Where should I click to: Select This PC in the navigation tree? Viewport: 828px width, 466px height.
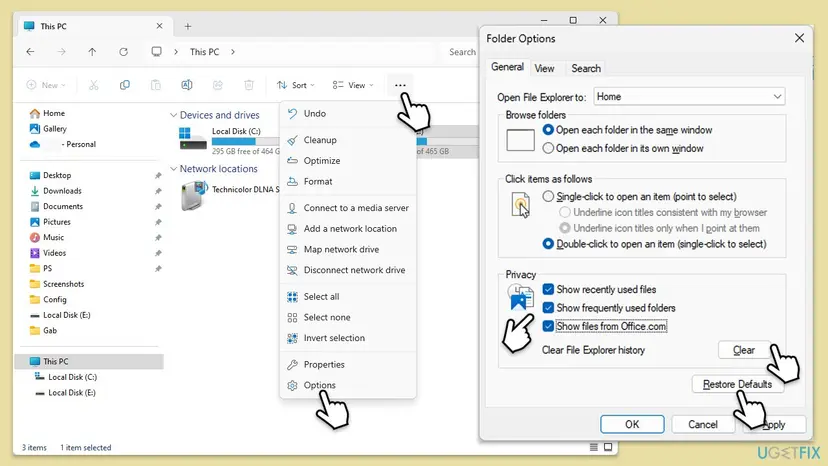coord(90,361)
